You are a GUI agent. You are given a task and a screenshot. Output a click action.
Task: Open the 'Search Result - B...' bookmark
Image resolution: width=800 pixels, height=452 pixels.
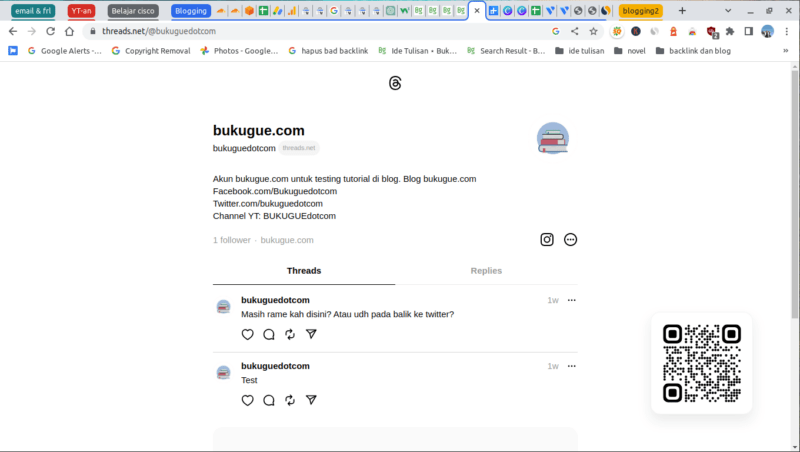click(506, 51)
